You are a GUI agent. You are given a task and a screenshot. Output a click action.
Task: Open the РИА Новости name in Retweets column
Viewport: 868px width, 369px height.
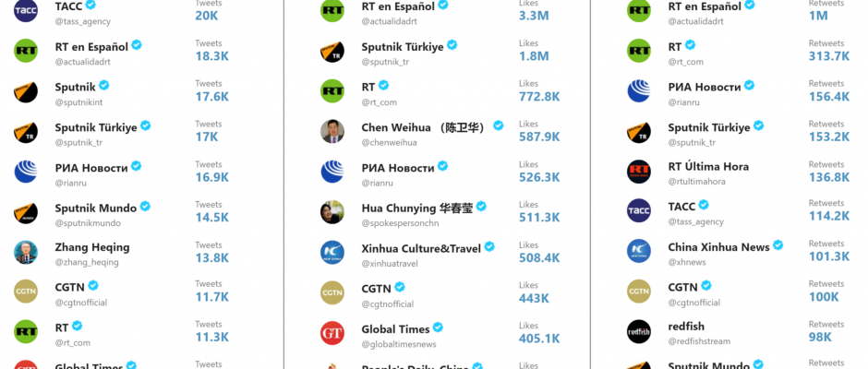click(x=705, y=88)
